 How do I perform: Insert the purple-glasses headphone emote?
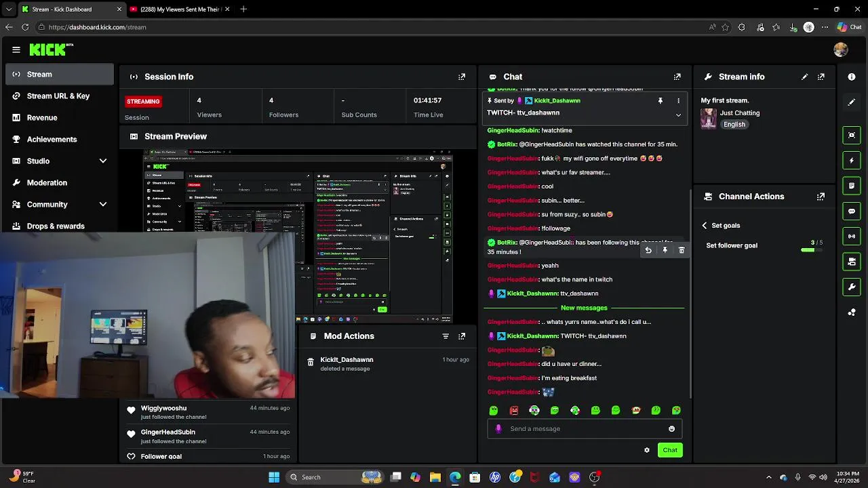534,410
